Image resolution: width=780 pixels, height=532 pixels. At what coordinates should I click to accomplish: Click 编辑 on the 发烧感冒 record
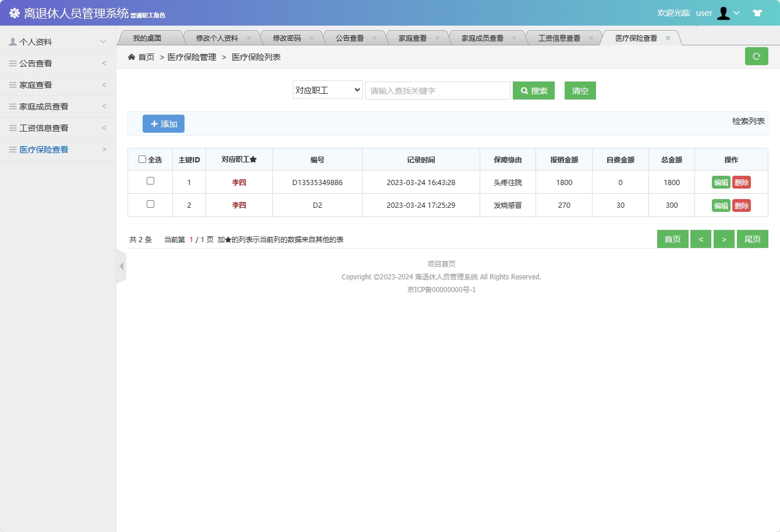click(721, 205)
